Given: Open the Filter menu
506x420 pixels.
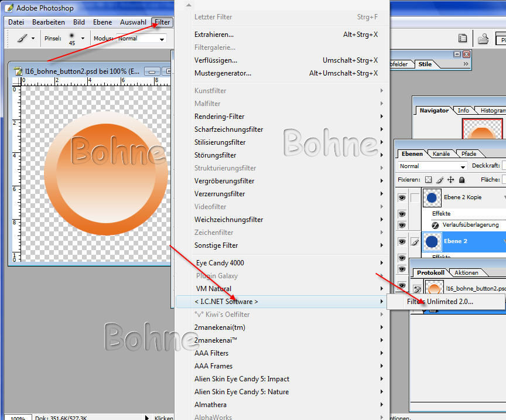Looking at the screenshot, I should pos(162,22).
